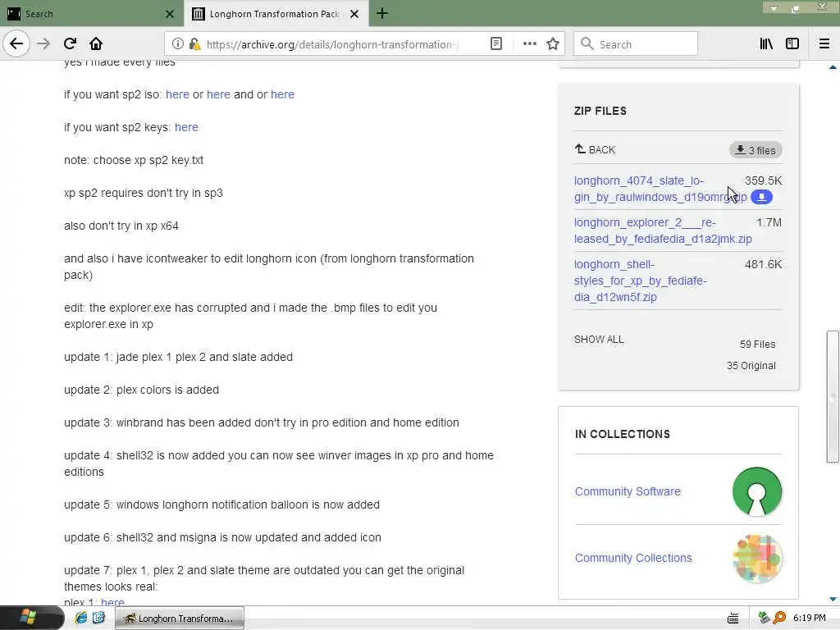
Task: Click the '359.5K' file size
Action: click(763, 180)
